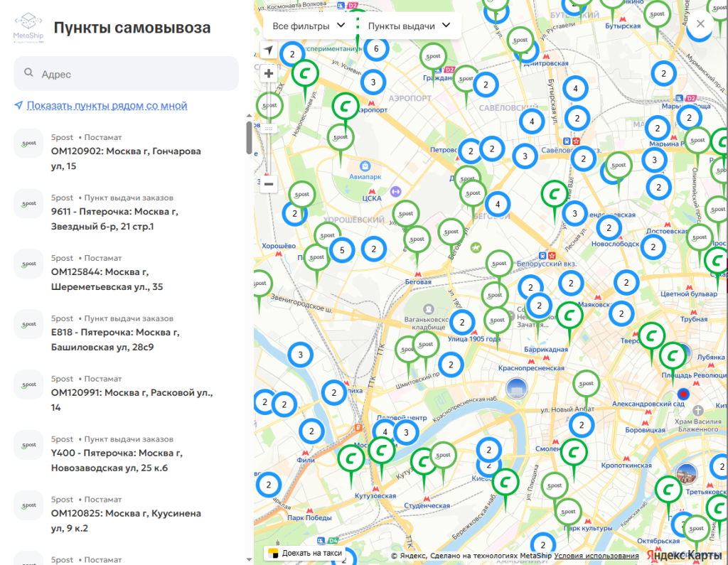
Task: Click the 'Доехать на такси' button
Action: [305, 553]
